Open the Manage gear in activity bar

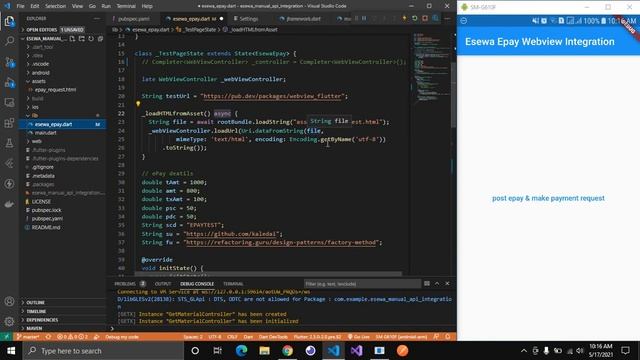point(9,321)
